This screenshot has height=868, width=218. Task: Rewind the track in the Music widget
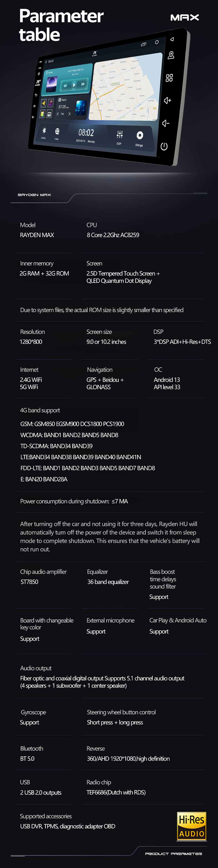coord(65,86)
